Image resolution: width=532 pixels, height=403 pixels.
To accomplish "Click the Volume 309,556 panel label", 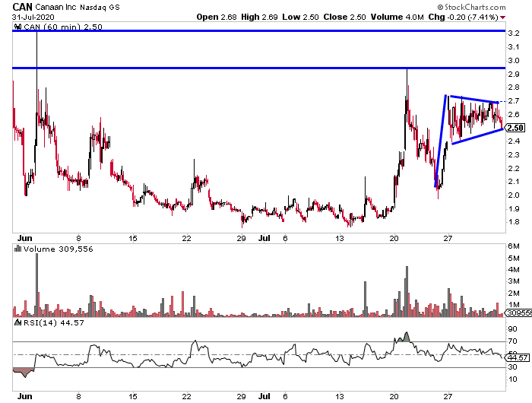I will coord(58,249).
